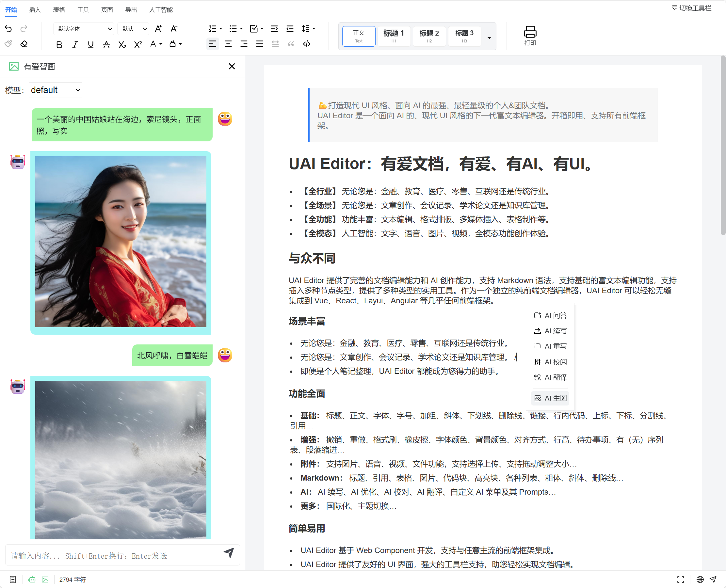Viewport: 726px width, 588px height.
Task: Open the 默认字体 font family dropdown
Action: pyautogui.click(x=84, y=29)
